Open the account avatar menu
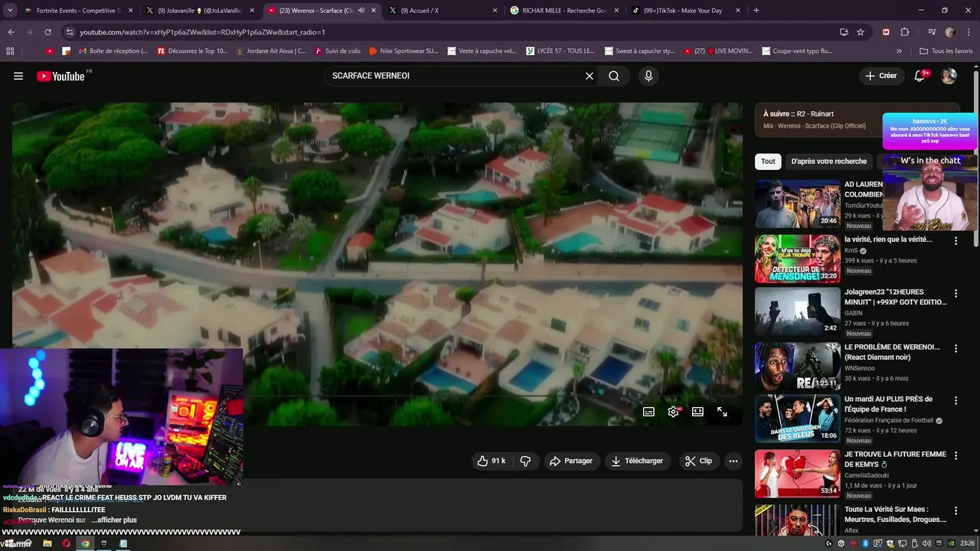Image resolution: width=980 pixels, height=551 pixels. 949,76
